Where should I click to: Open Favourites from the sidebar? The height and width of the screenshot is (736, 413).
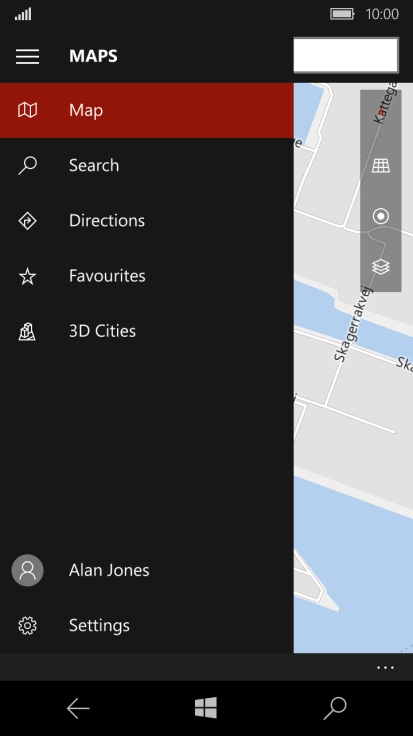coord(147,276)
